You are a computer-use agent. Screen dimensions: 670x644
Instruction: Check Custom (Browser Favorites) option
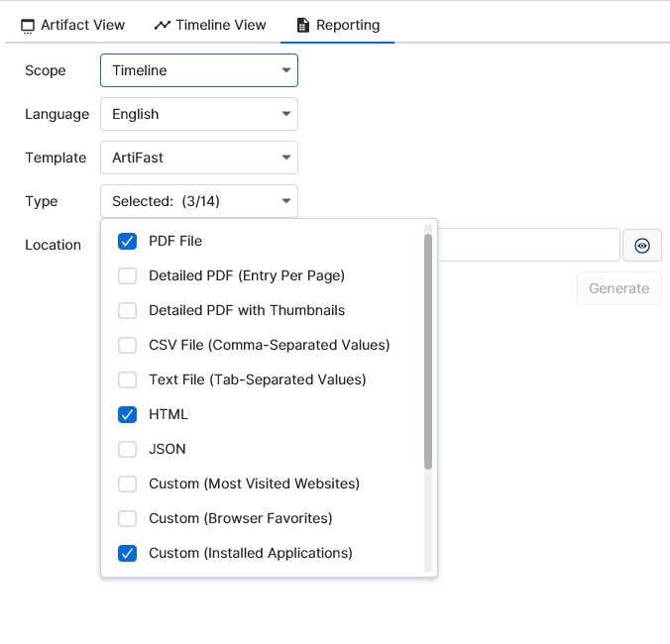128,518
